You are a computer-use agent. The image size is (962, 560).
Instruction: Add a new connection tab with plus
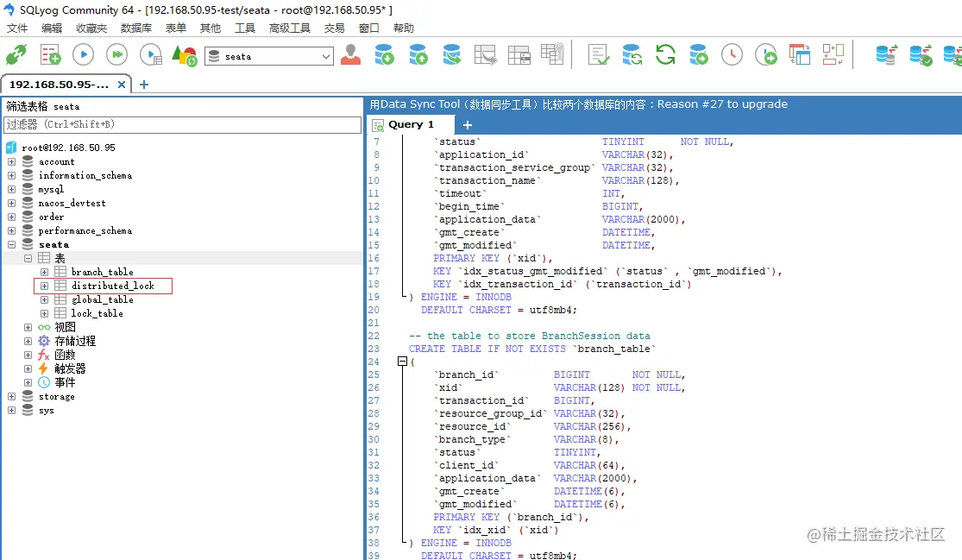coord(144,85)
